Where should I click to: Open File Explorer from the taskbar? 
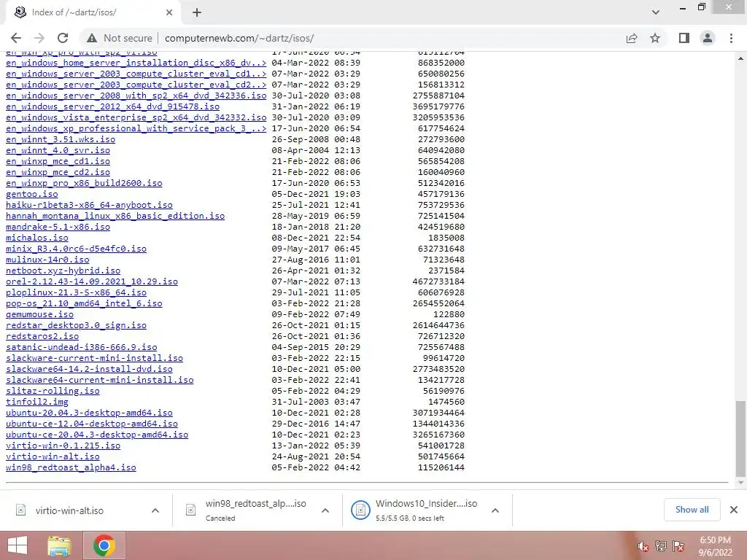click(59, 545)
